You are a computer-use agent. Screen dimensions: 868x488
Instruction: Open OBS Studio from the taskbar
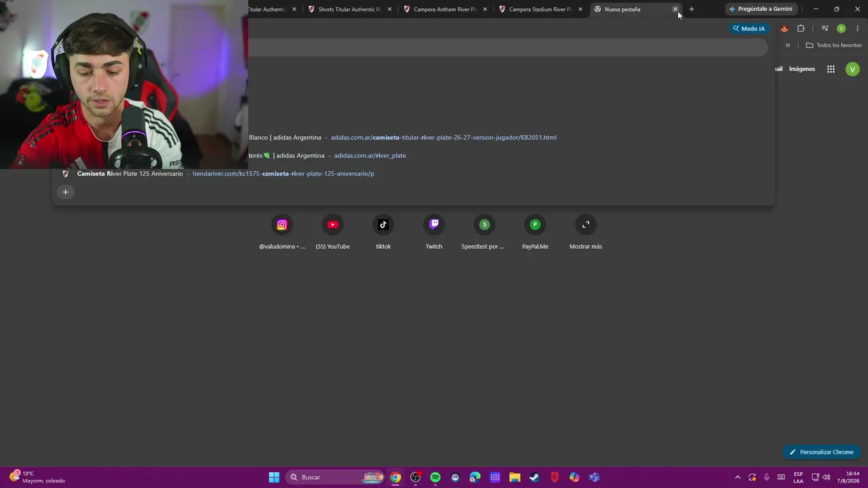point(416,477)
